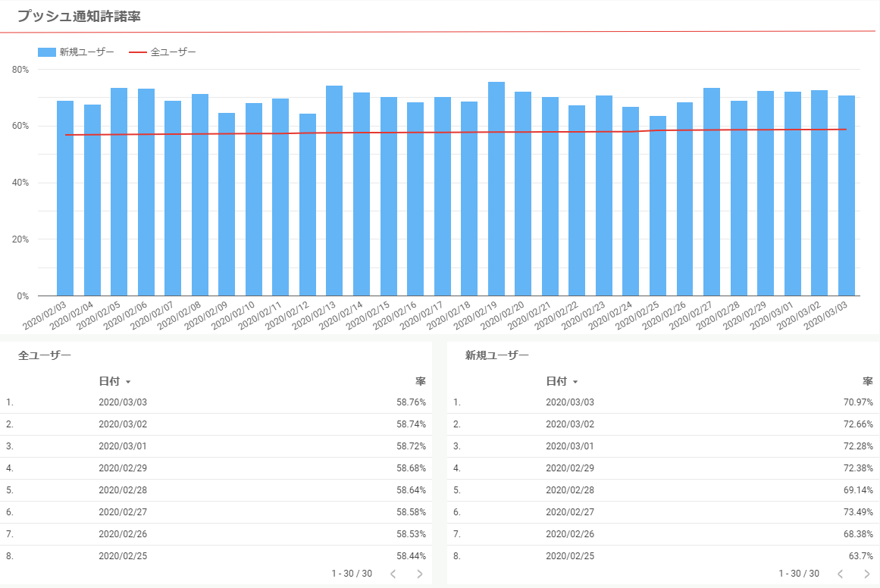Click the 20% y-axis label
The image size is (880, 588).
pyautogui.click(x=20, y=239)
